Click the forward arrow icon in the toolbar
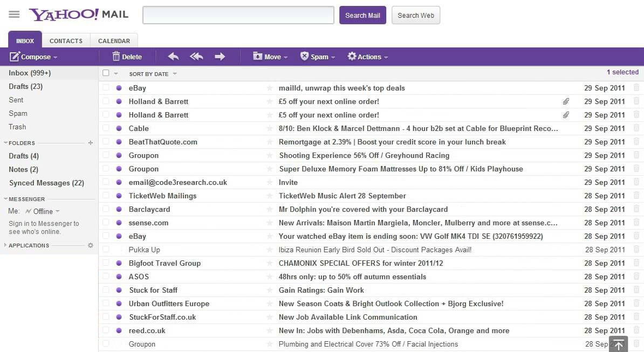 coord(220,57)
